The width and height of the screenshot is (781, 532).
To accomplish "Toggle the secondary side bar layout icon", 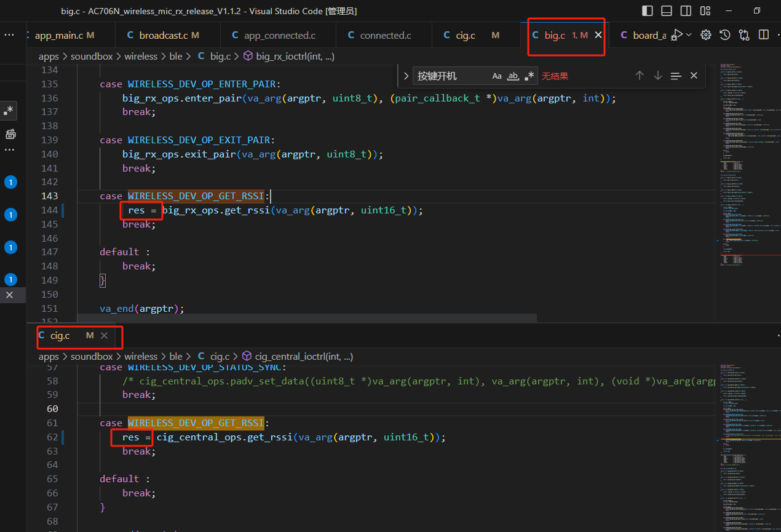I will coord(686,10).
